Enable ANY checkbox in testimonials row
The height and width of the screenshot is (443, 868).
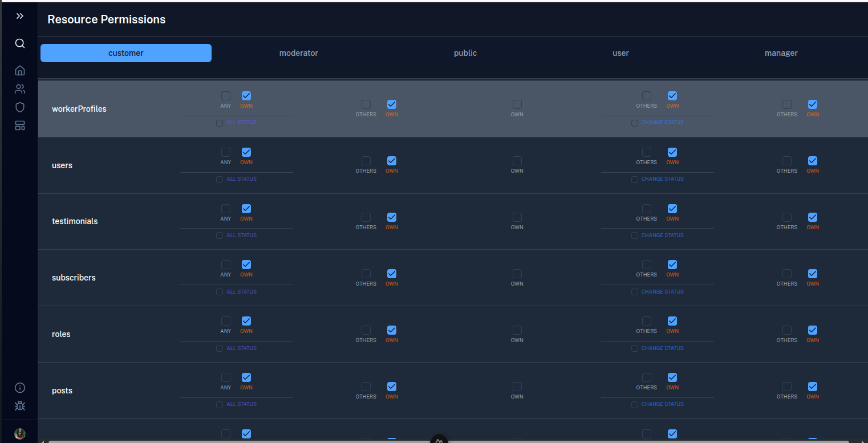pyautogui.click(x=226, y=209)
